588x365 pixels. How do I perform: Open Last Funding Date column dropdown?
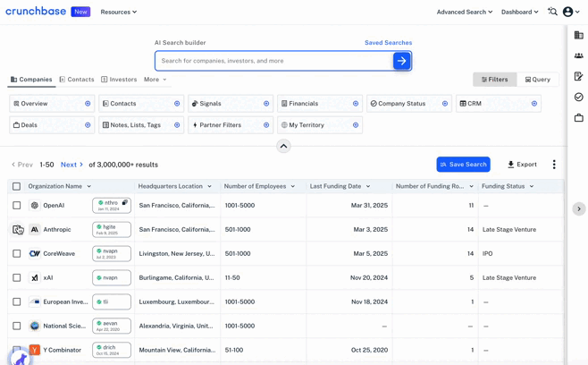pos(368,186)
